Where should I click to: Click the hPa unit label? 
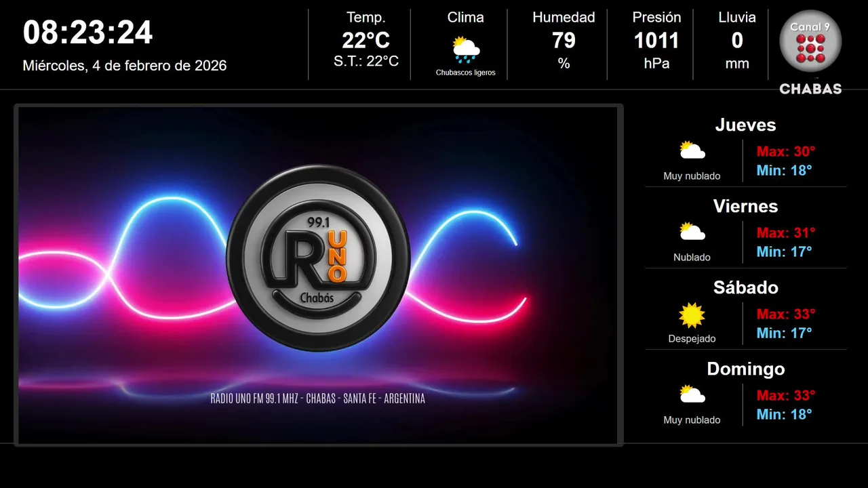point(656,64)
